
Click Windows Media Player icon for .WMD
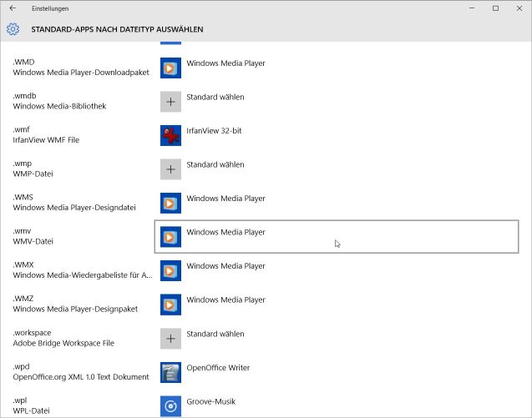170,68
